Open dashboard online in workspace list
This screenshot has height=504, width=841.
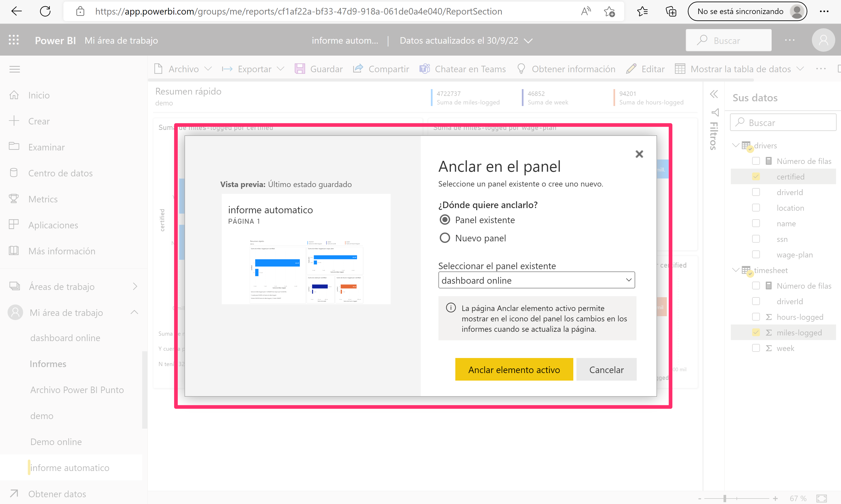click(65, 338)
